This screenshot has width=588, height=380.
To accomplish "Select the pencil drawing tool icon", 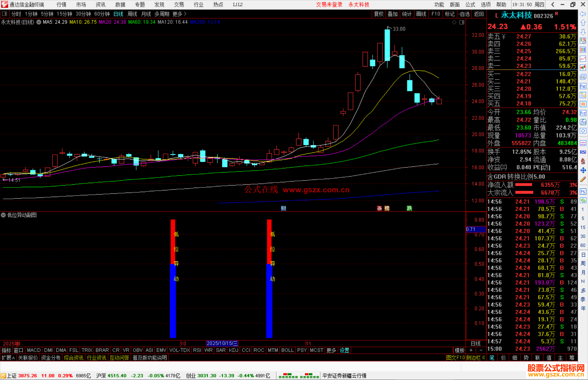I will click(x=583, y=179).
